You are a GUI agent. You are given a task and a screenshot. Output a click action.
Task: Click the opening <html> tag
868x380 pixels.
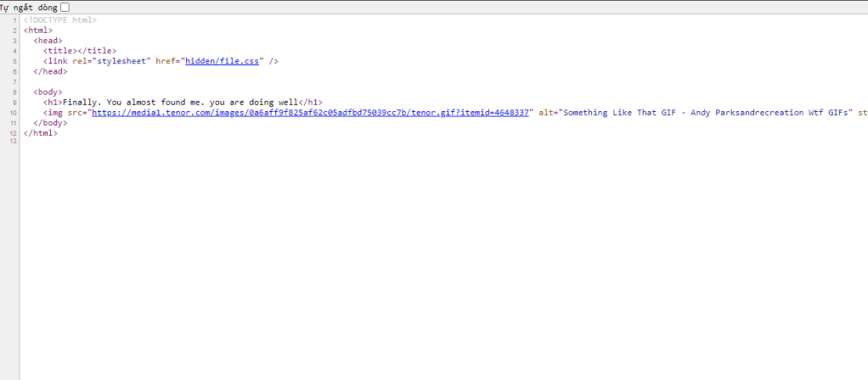point(38,31)
